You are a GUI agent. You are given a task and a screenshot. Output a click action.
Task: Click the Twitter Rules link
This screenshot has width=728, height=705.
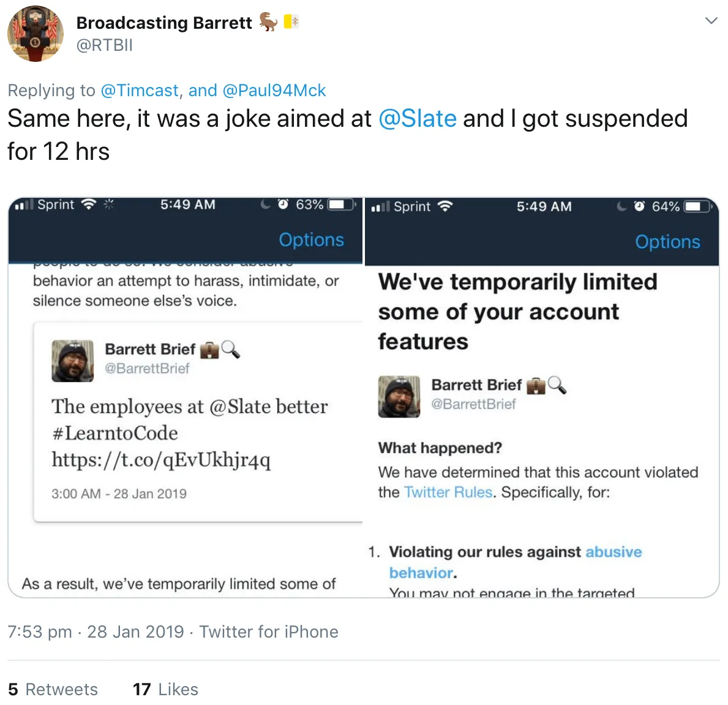tap(448, 492)
